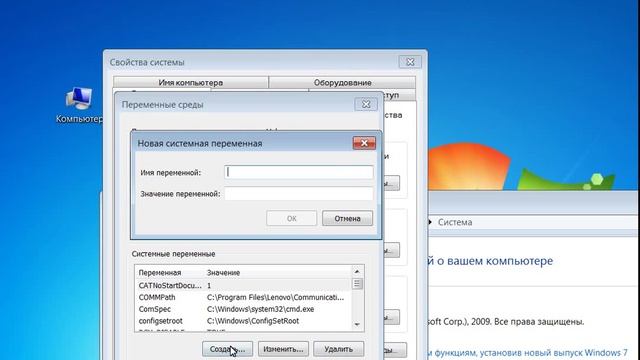Click the Удалить button under system variables

[338, 349]
